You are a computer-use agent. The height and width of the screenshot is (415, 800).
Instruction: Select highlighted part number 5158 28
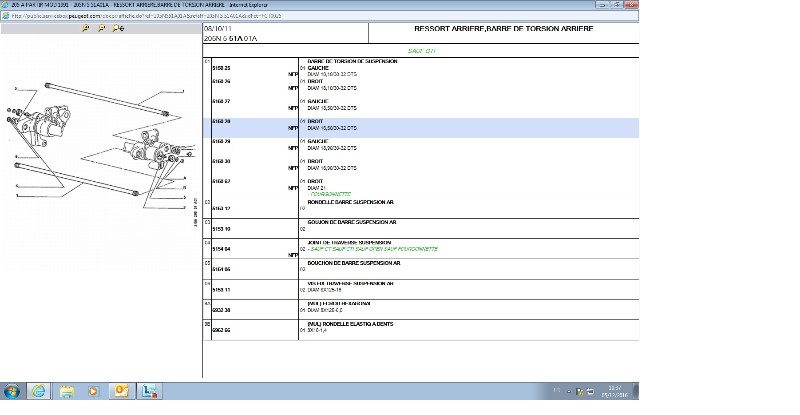[221, 121]
